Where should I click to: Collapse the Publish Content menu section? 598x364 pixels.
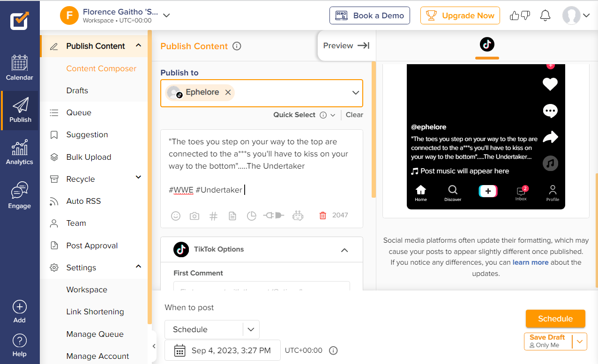138,45
